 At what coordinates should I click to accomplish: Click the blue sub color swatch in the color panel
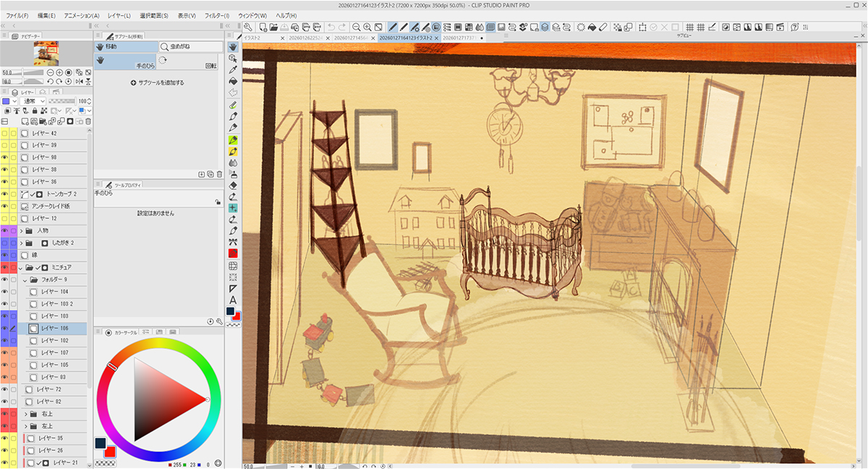point(100,442)
